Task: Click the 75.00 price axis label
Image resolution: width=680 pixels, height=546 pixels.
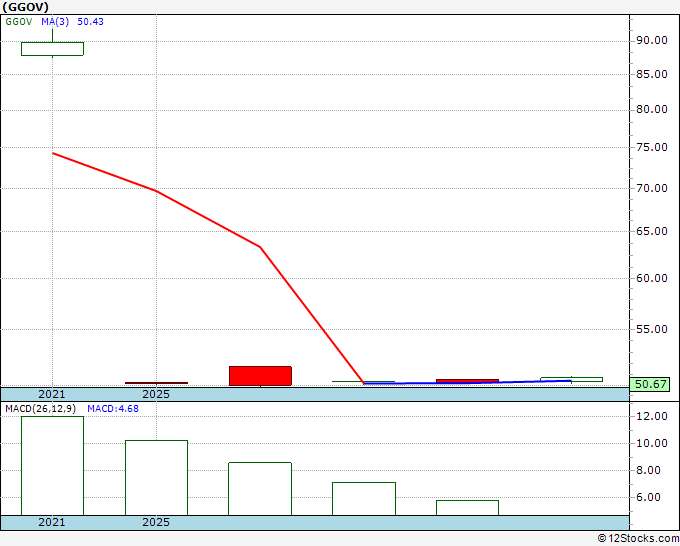Action: pyautogui.click(x=652, y=147)
